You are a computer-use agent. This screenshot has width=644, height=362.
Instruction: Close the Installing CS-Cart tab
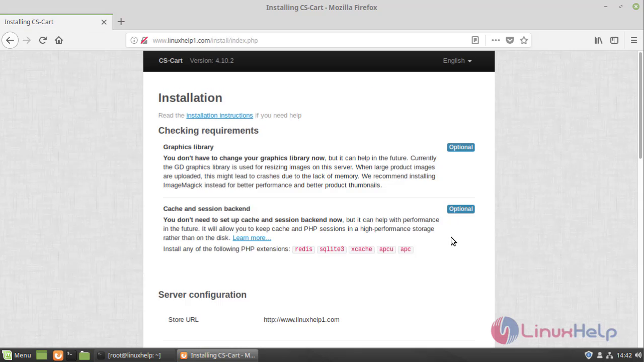(x=104, y=22)
